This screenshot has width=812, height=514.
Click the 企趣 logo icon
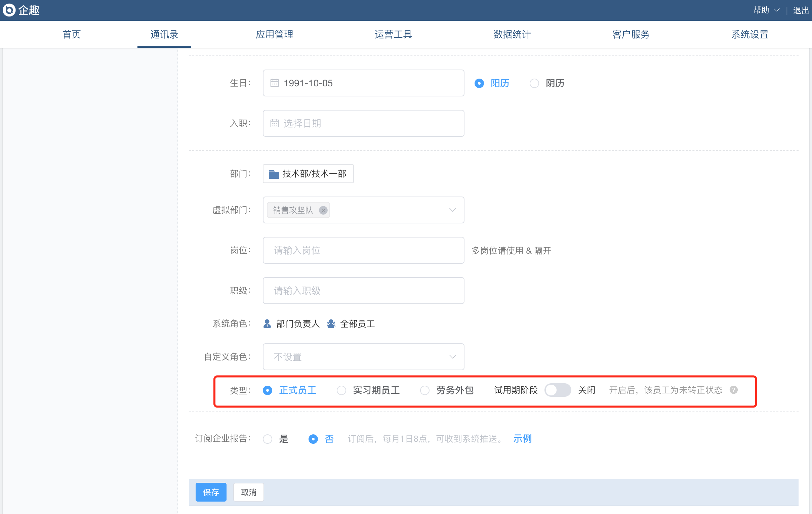pyautogui.click(x=9, y=10)
